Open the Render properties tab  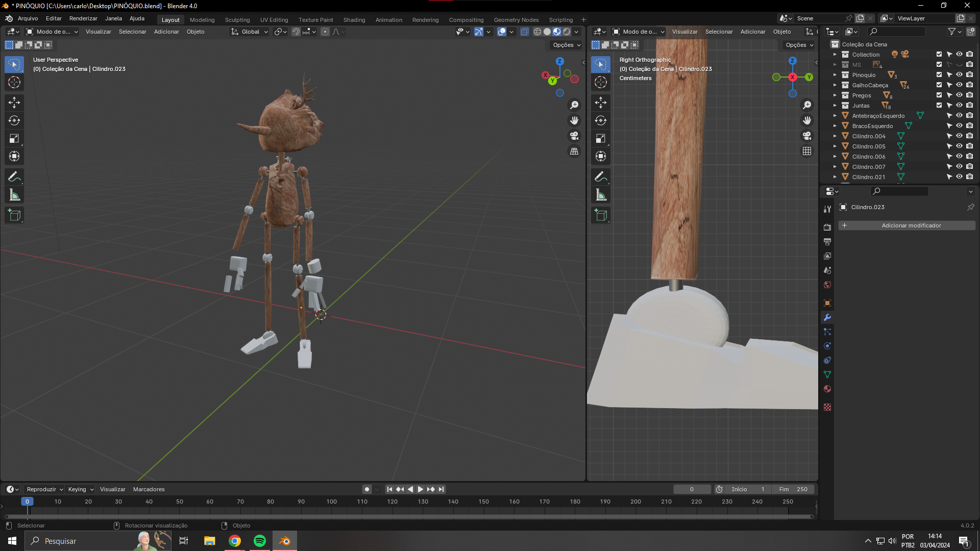coord(827,228)
